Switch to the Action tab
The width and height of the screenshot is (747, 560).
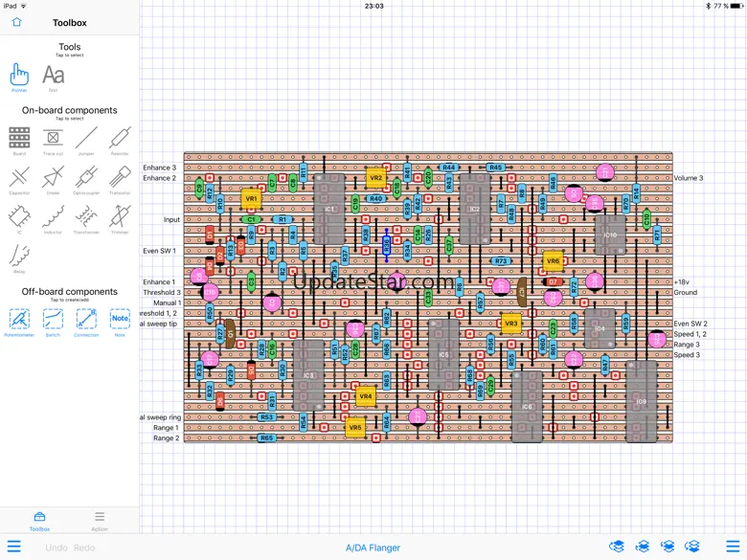click(100, 521)
